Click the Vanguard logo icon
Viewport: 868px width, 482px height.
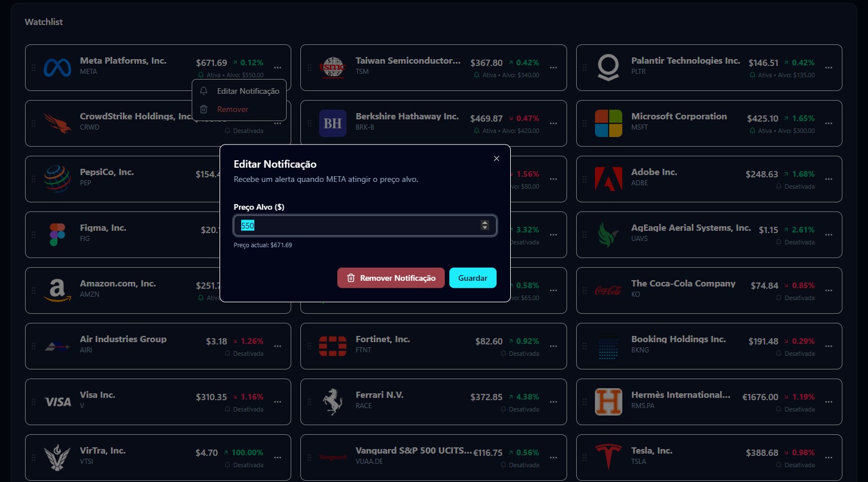pos(333,458)
